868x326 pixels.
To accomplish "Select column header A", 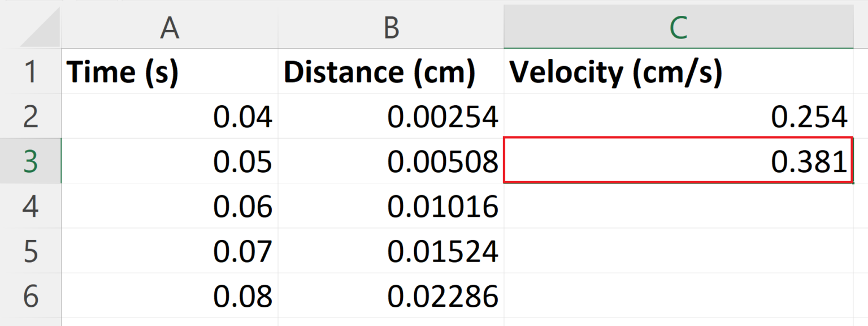I will [x=170, y=25].
